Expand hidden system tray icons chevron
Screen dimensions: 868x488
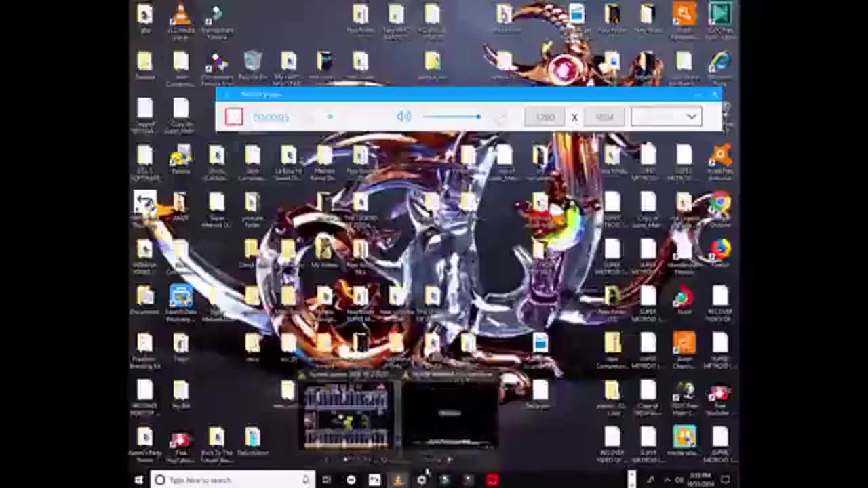(667, 480)
